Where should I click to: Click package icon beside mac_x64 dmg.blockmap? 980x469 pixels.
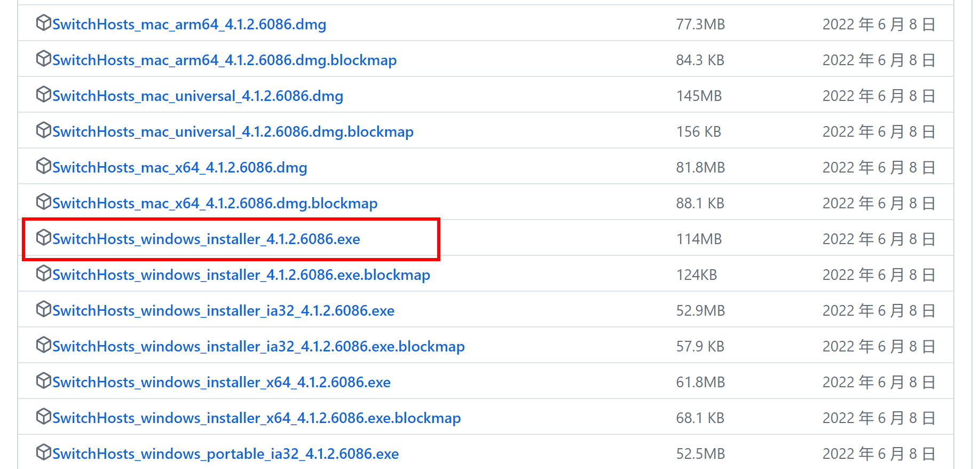44,202
